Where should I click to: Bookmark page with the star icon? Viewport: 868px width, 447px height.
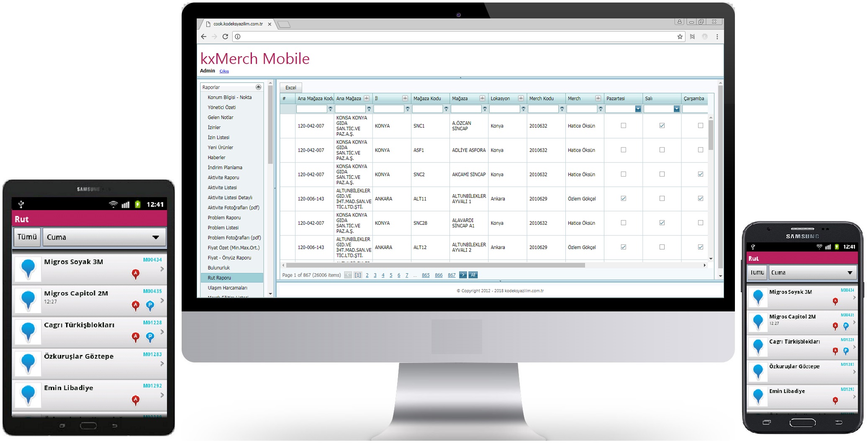coord(680,37)
